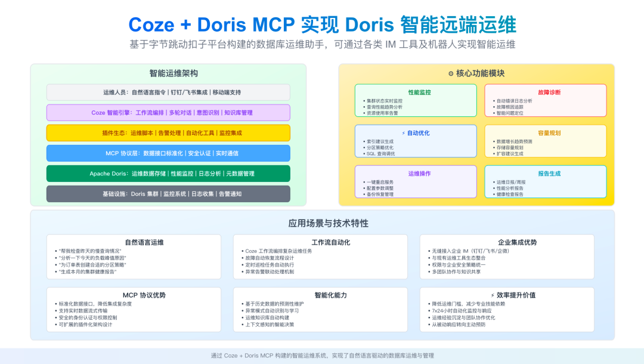This screenshot has height=364, width=644.
Task: Click the bullet 与现有运维工具生态整合
Action: (459, 258)
